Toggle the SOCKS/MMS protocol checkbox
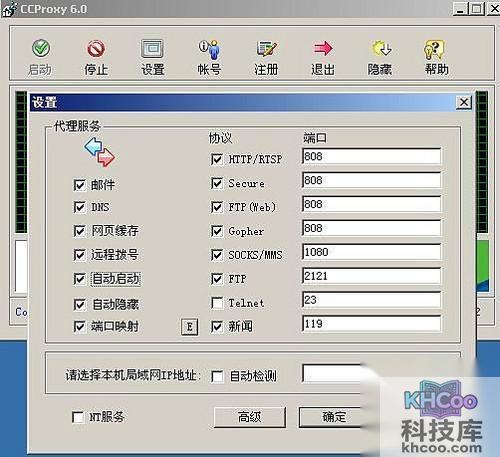This screenshot has height=457, width=500. [x=217, y=255]
